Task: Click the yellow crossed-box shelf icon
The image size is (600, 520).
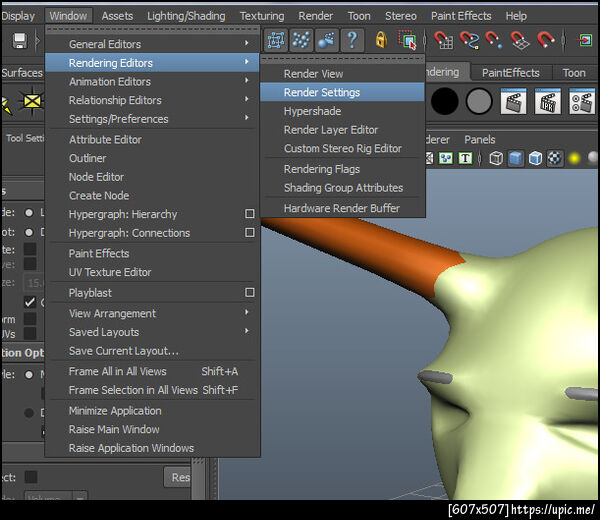Action: [32, 101]
